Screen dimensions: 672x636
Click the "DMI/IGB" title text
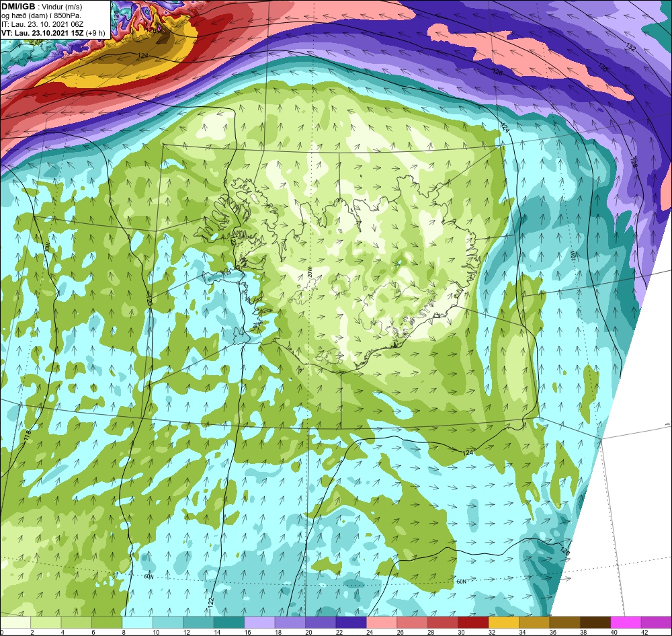[x=18, y=7]
